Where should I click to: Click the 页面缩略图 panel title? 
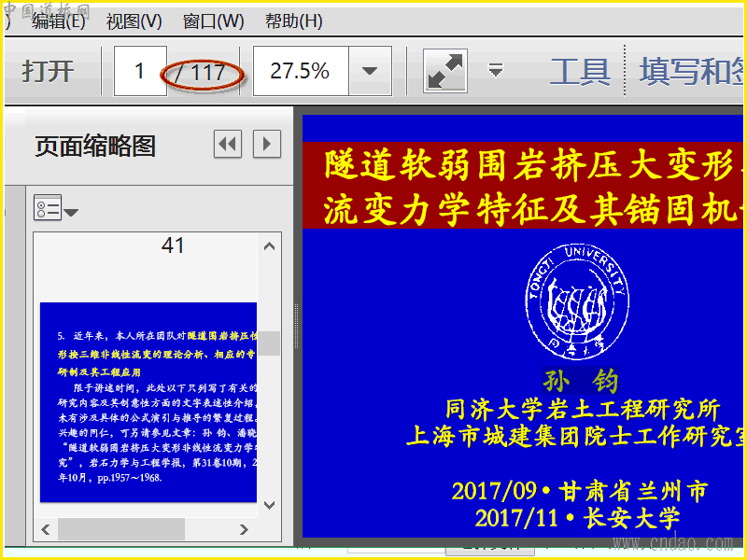pos(95,146)
